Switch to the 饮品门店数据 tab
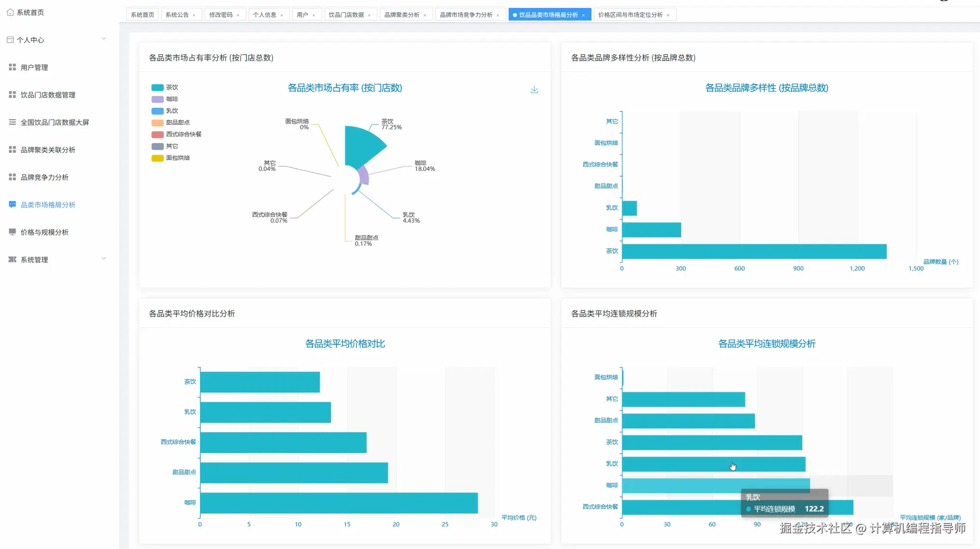The image size is (980, 549). click(346, 15)
